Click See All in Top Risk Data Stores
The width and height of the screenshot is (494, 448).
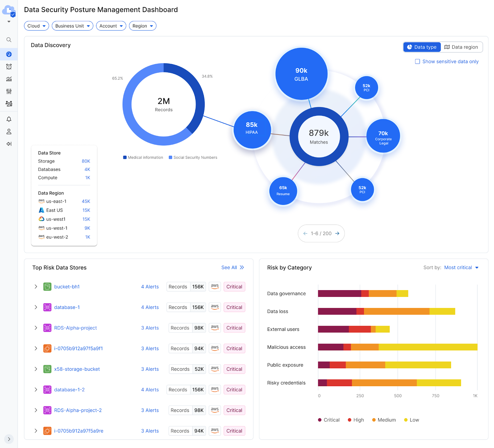(x=232, y=268)
